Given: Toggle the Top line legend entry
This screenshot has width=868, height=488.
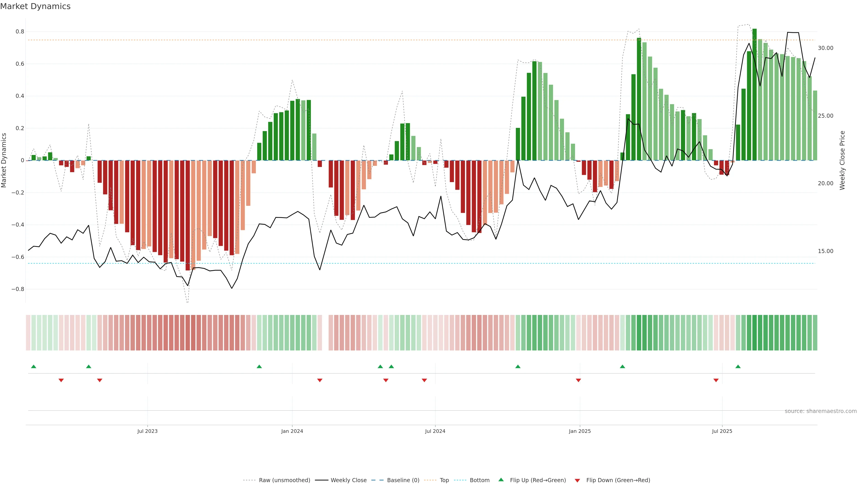Looking at the screenshot, I should 444,480.
